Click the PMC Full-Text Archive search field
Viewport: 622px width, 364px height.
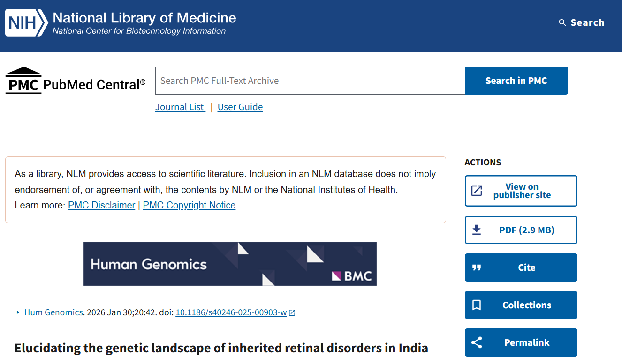click(310, 80)
